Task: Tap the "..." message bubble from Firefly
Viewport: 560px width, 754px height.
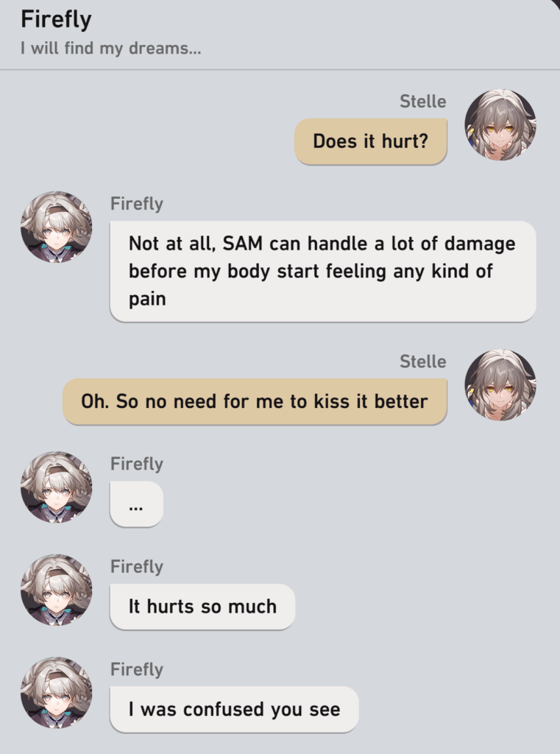Action: (137, 504)
